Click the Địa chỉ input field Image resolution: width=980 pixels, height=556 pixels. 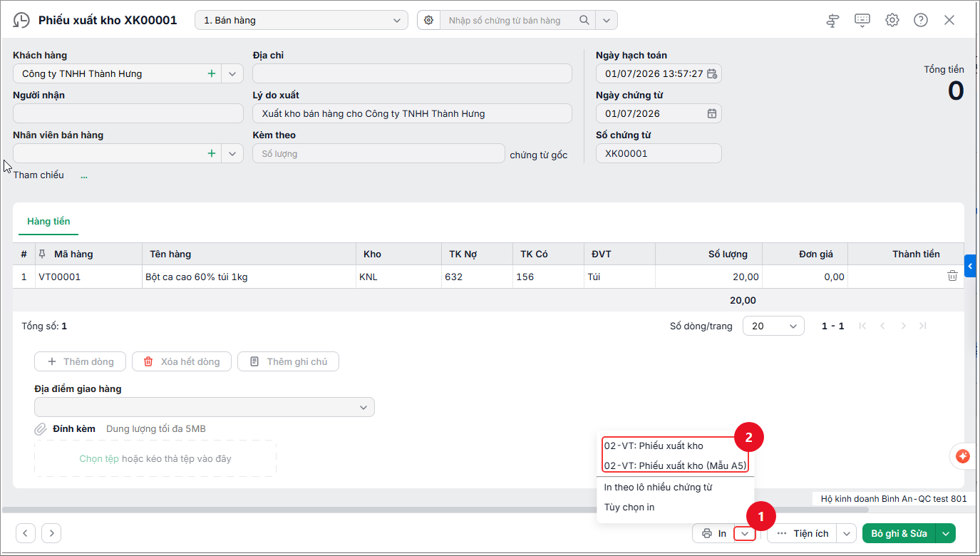(x=412, y=73)
